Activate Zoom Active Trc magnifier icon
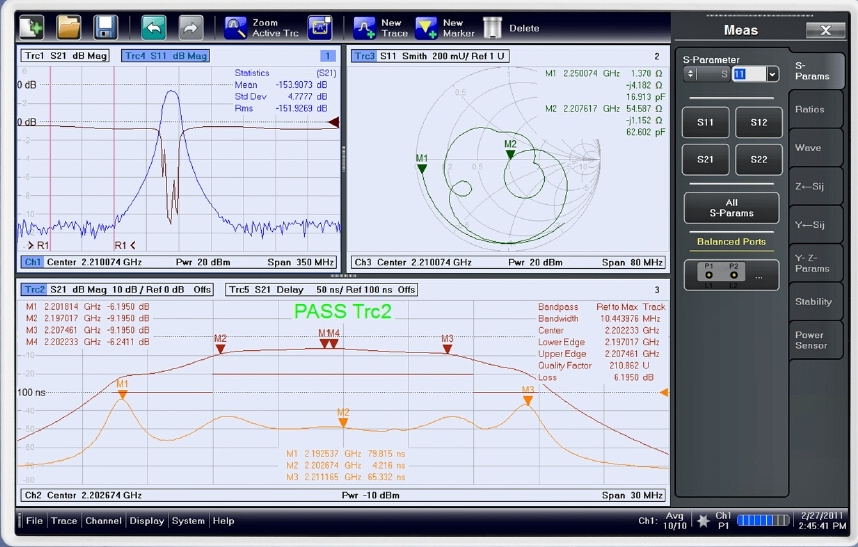Screen dimensions: 858x547 [x=236, y=27]
